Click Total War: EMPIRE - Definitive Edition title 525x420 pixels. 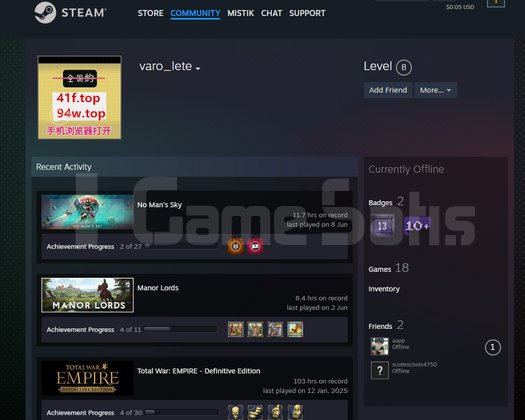[x=199, y=371]
